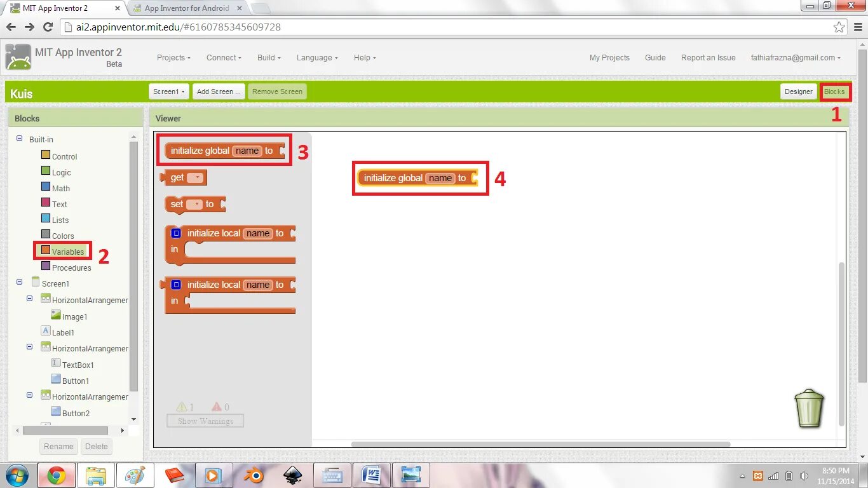The width and height of the screenshot is (868, 488).
Task: Open the Build menu
Action: pyautogui.click(x=269, y=58)
